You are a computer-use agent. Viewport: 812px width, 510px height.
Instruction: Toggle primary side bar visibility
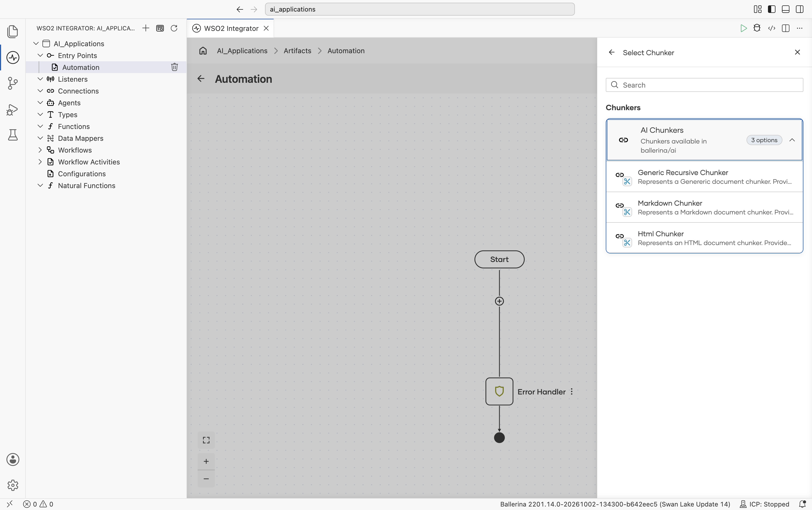(x=771, y=9)
